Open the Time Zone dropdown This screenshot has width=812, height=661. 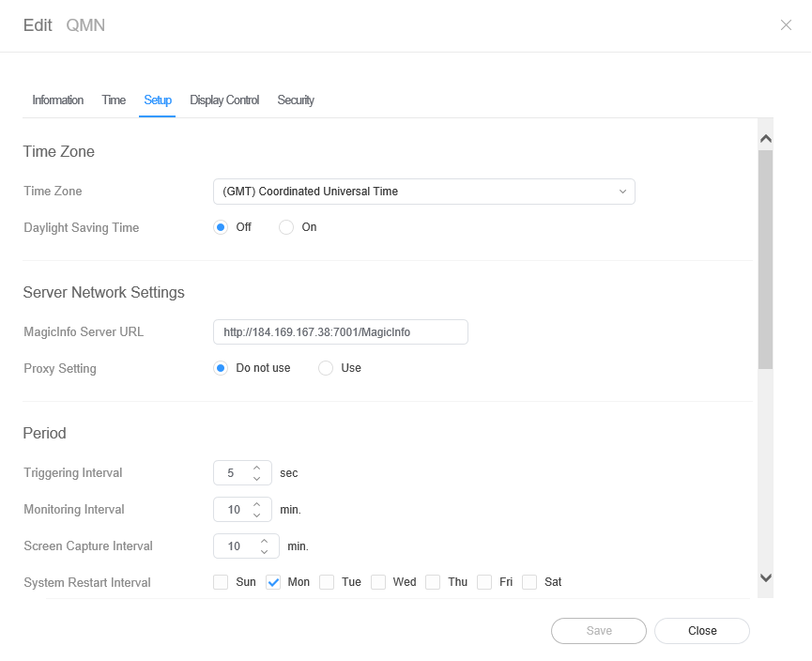click(x=423, y=192)
